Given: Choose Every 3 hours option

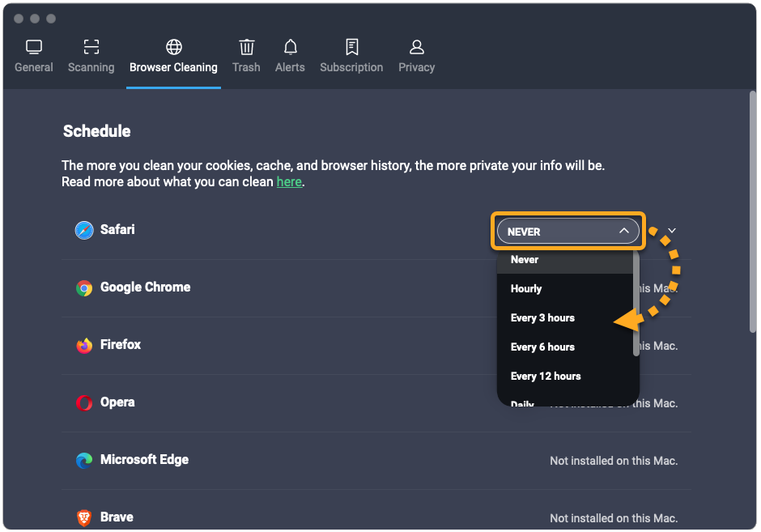Looking at the screenshot, I should click(542, 318).
